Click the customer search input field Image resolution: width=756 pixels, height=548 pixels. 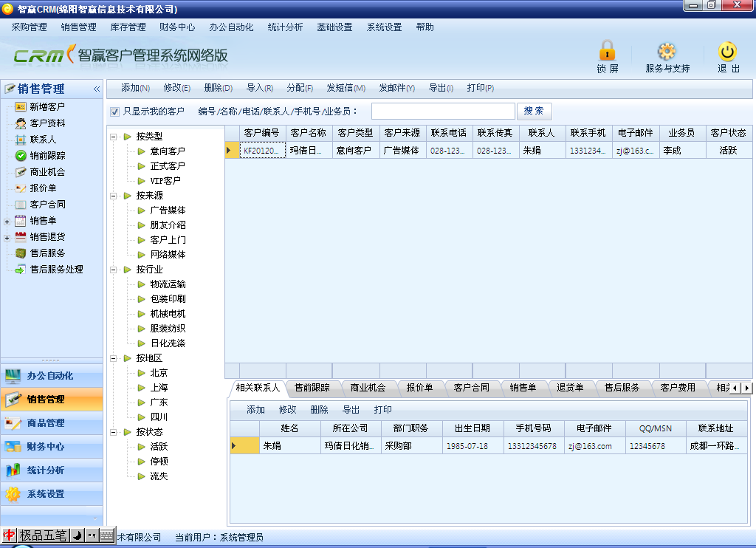[x=443, y=111]
